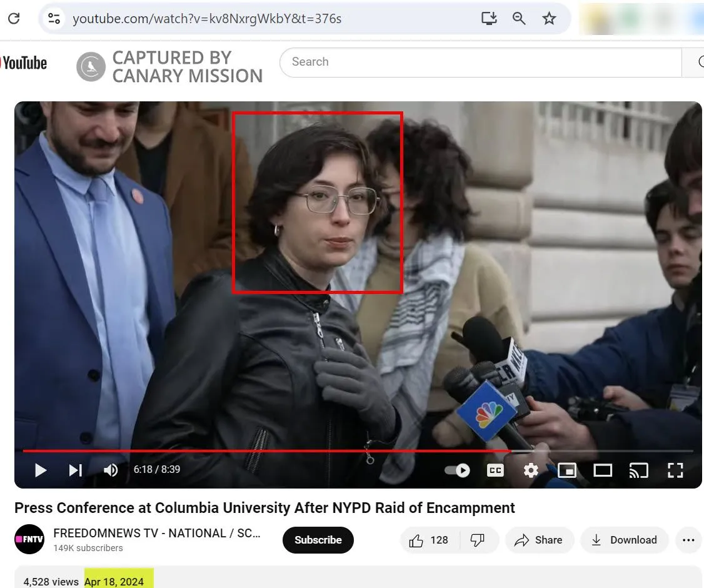The height and width of the screenshot is (588, 704).
Task: Mute the video volume
Action: pos(111,470)
